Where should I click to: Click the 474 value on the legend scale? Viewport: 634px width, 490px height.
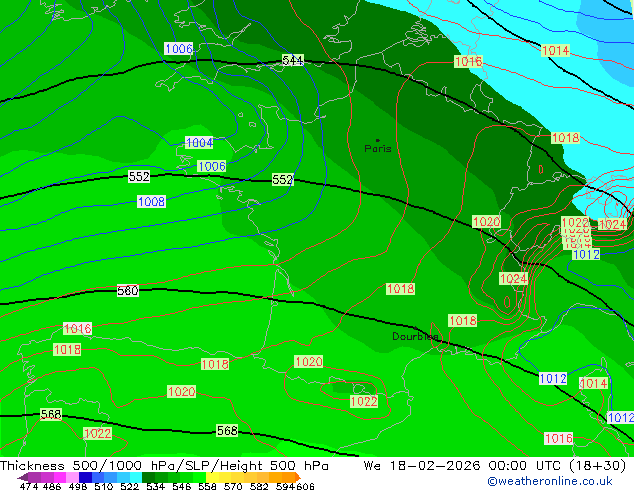pos(29,486)
